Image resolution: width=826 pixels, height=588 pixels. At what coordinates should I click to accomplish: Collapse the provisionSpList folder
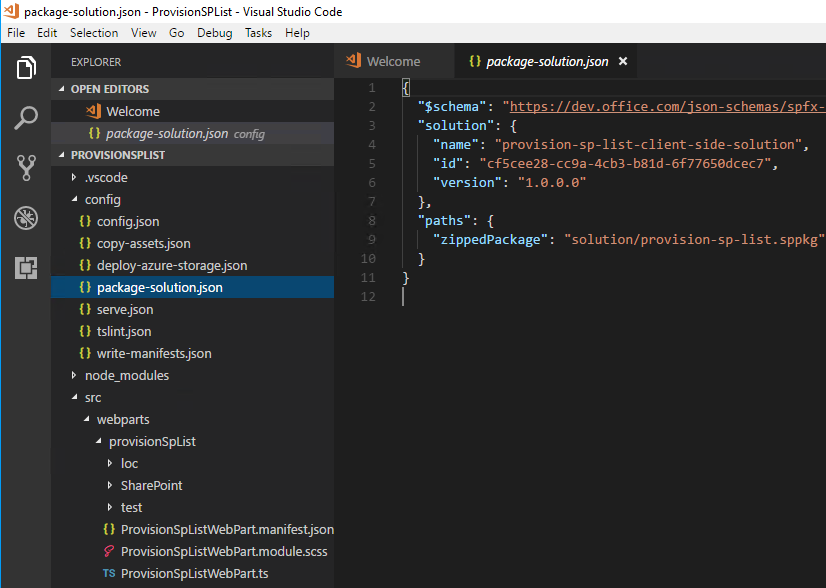tap(99, 442)
